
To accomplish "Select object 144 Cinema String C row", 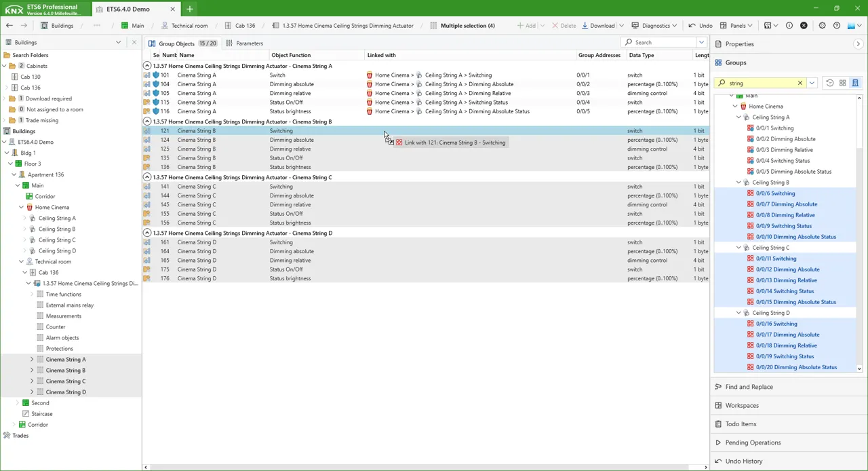I will point(426,195).
